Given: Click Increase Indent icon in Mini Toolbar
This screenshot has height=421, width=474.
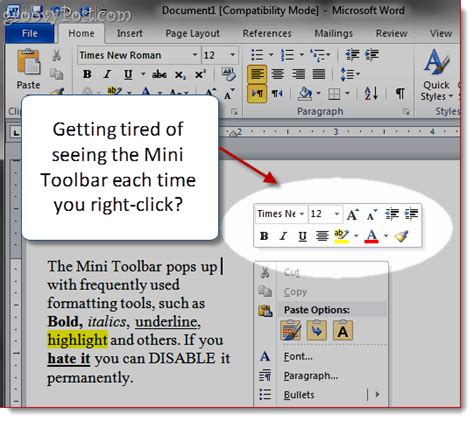Looking at the screenshot, I should point(411,214).
